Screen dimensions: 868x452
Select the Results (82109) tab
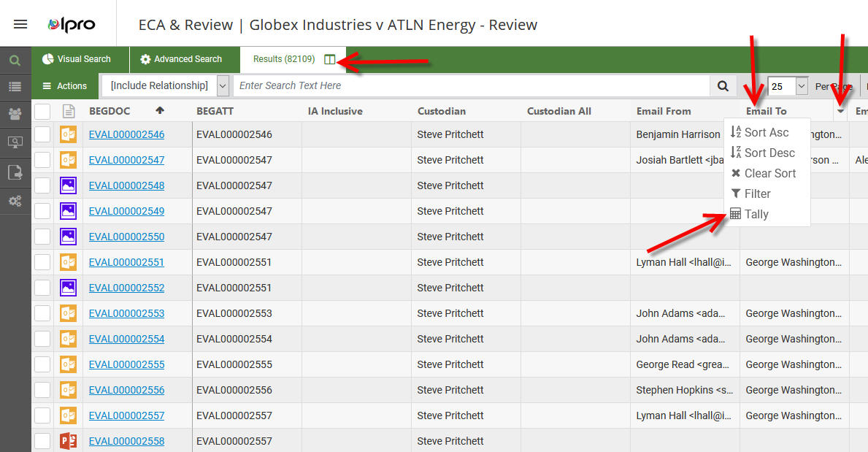point(284,59)
